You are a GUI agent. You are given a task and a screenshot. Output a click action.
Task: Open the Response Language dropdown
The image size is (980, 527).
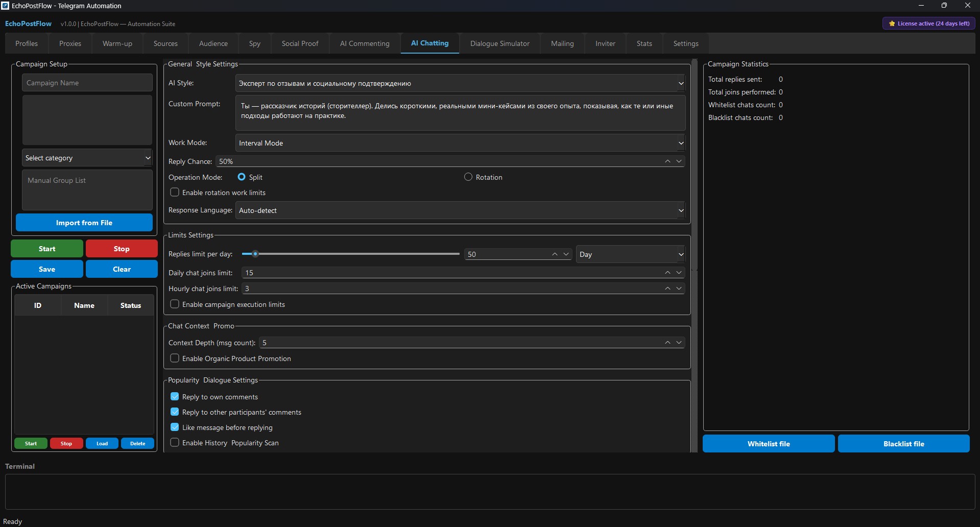pos(460,210)
